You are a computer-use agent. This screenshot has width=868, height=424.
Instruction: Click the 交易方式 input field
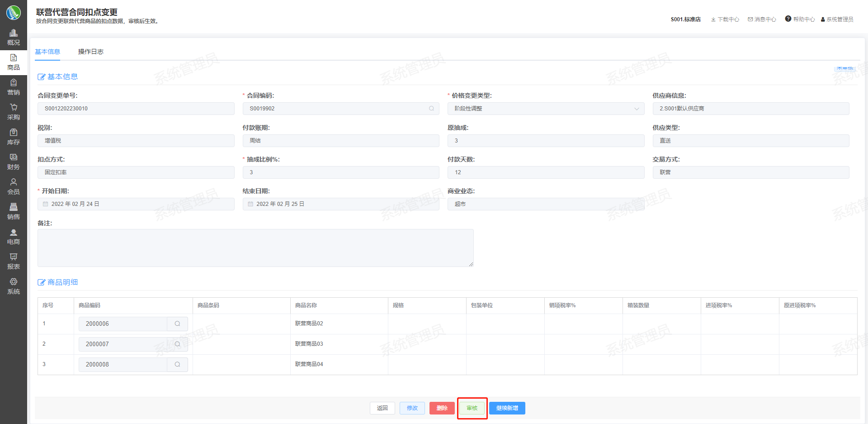751,172
